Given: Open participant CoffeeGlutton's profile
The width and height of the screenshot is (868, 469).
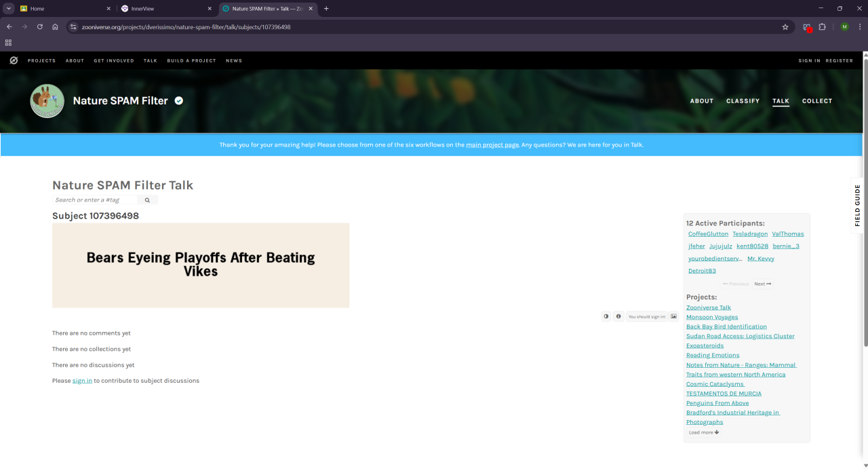Looking at the screenshot, I should [x=708, y=234].
